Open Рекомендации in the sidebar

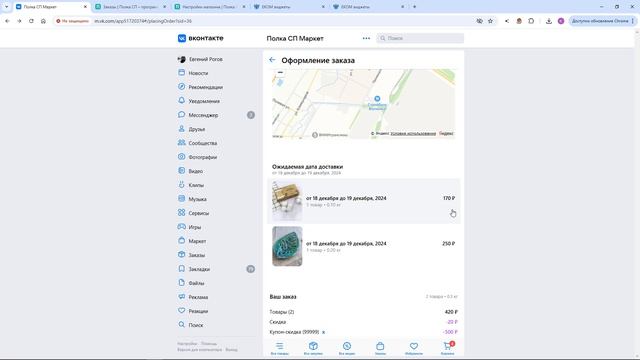(205, 87)
